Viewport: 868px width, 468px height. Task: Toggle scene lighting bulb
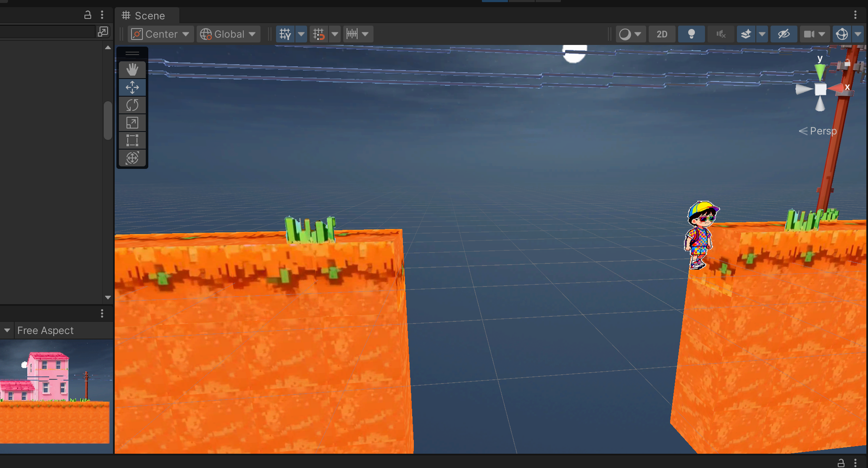[691, 34]
